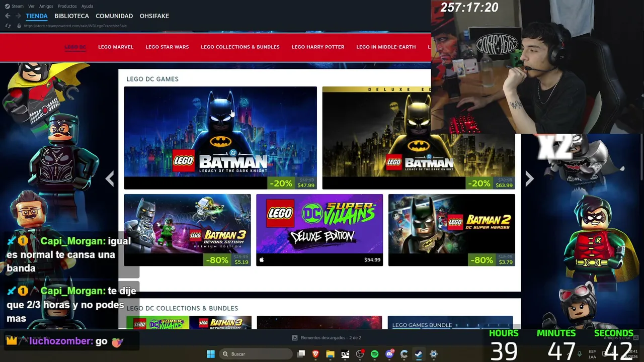This screenshot has height=362, width=644.
Task: Switch to the BIBLIOTECA tab
Action: tap(71, 16)
